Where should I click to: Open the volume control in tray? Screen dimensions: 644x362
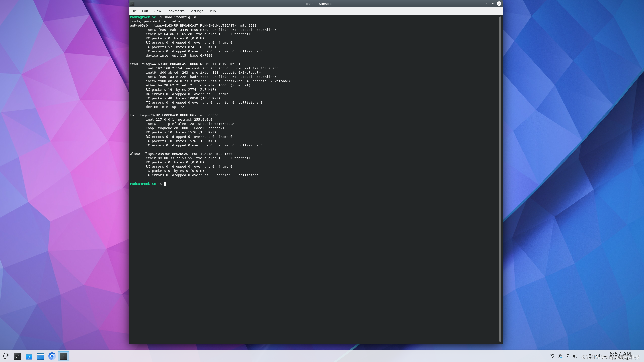575,356
